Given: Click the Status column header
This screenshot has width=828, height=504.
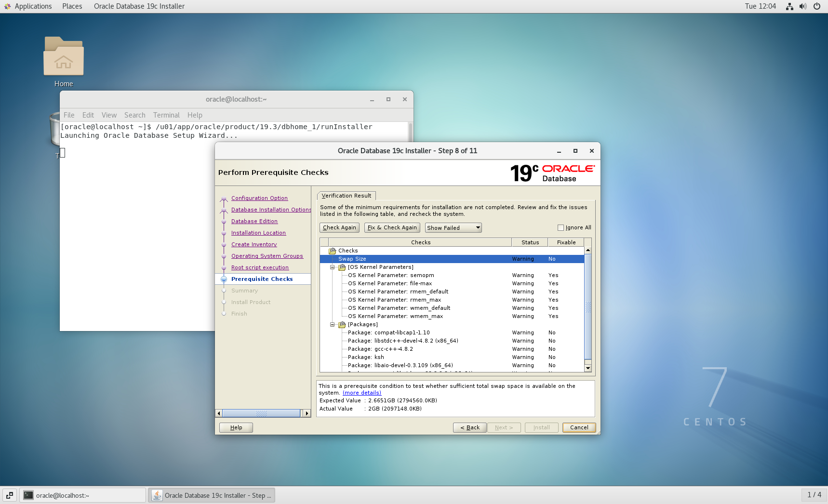Looking at the screenshot, I should pos(530,242).
